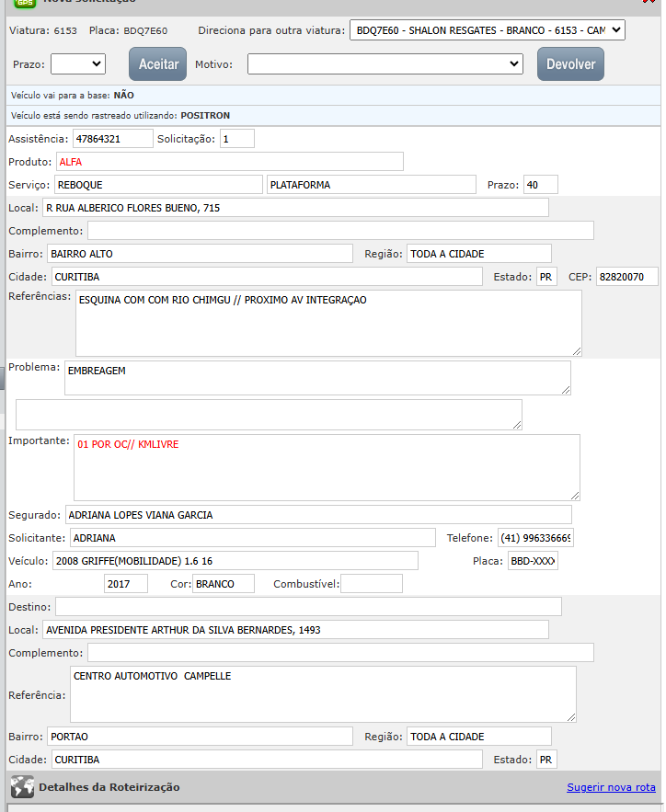Click the Importante textarea resize grip
Screen dimensions: 666x812
point(574,495)
